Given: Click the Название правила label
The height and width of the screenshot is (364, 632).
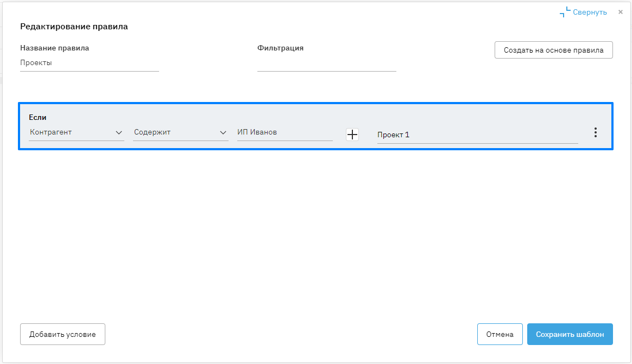Looking at the screenshot, I should point(54,48).
